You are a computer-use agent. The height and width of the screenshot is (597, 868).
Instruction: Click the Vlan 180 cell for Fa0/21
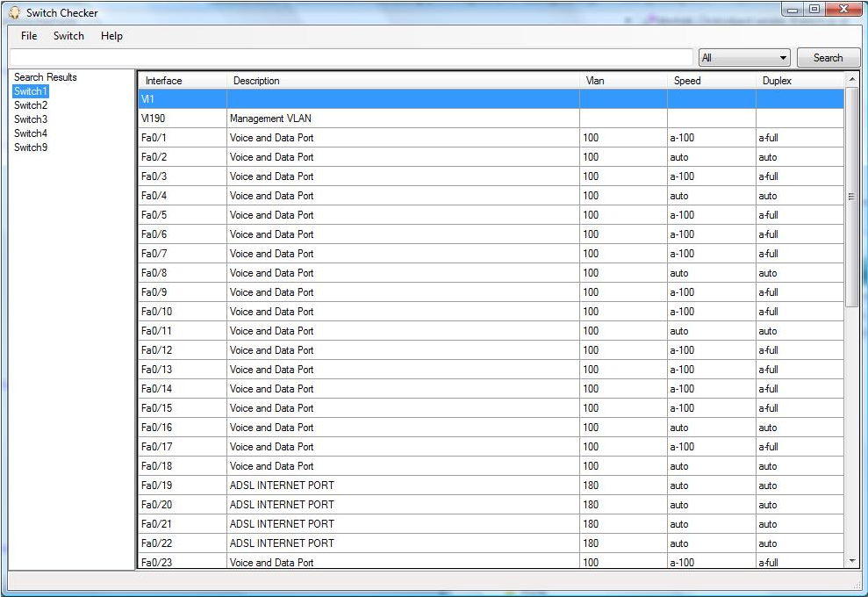623,524
